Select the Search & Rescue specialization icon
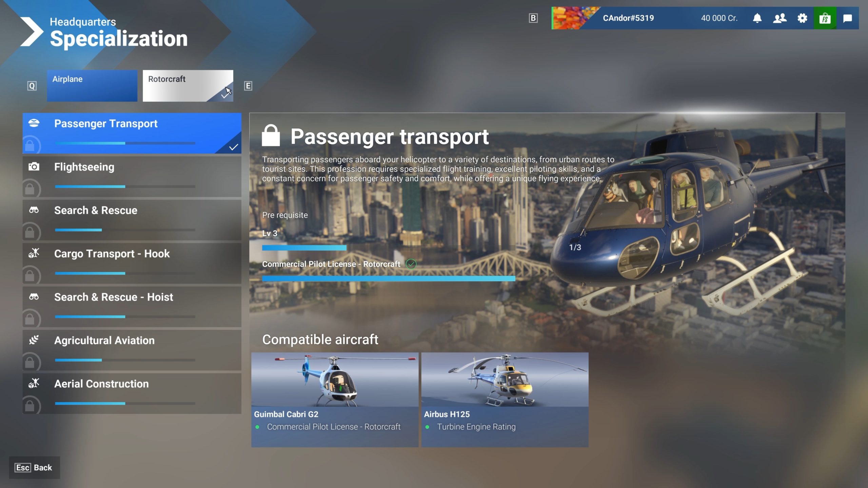This screenshot has height=488, width=868. pos(35,210)
